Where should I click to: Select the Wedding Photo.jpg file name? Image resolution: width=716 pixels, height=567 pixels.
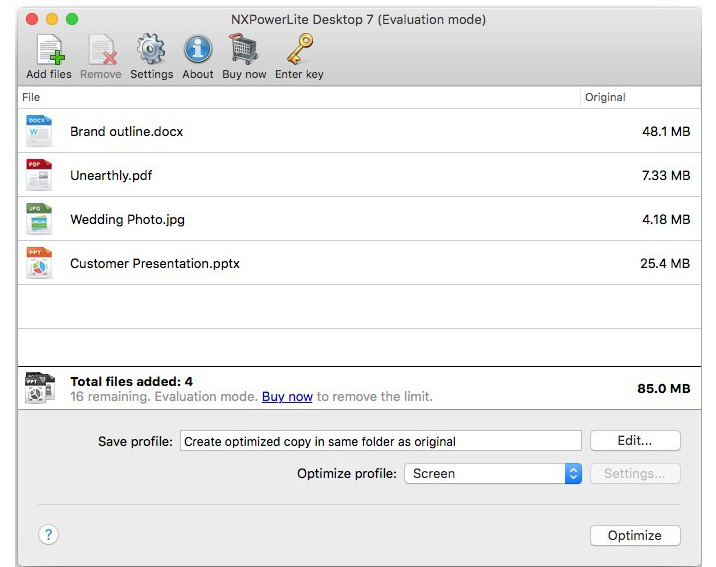(127, 220)
